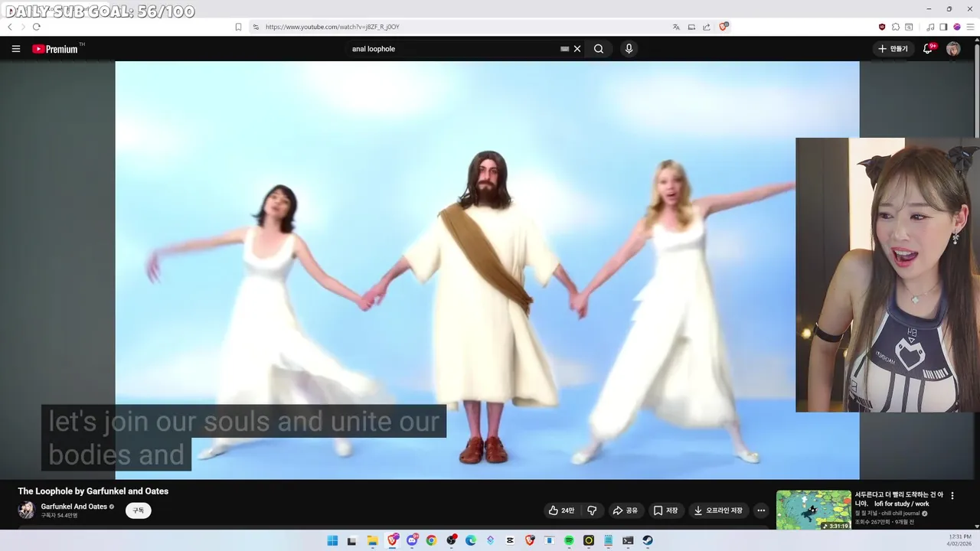Open Discord from the taskbar
Screen dimensions: 980x551
tap(412, 540)
